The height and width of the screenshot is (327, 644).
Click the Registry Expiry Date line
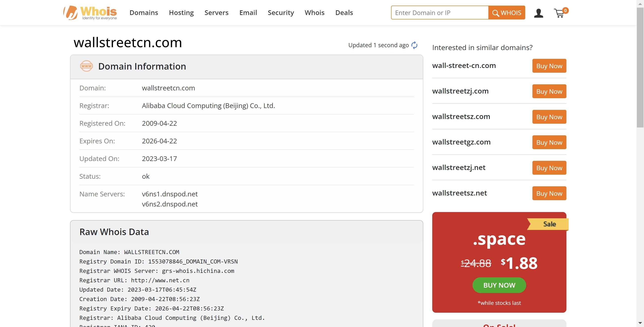152,308
